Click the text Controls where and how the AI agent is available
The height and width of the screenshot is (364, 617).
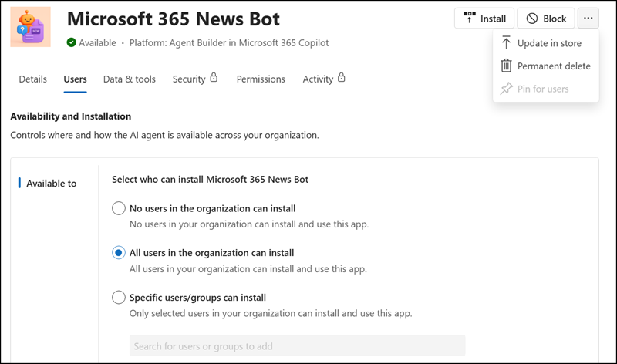pyautogui.click(x=164, y=136)
